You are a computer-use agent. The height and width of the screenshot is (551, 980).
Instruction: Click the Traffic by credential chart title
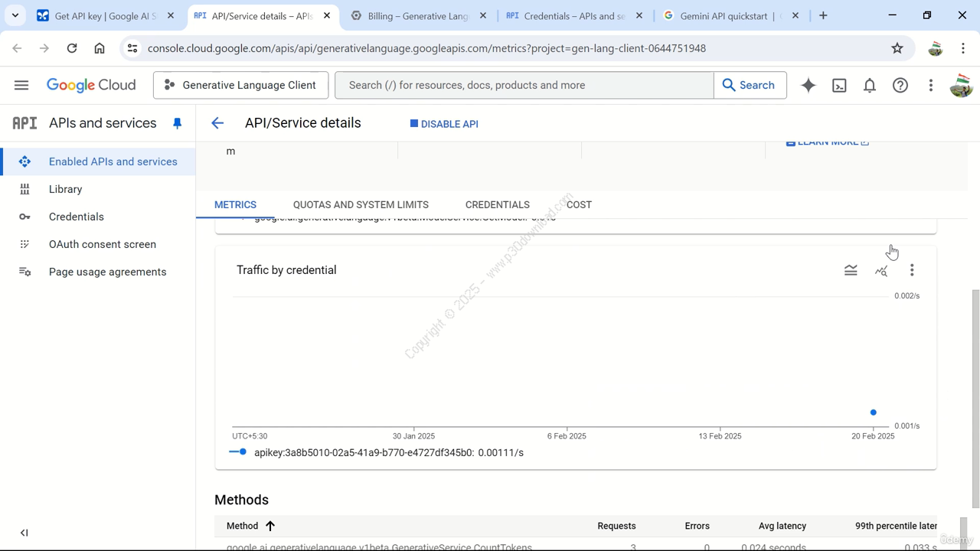(x=286, y=270)
